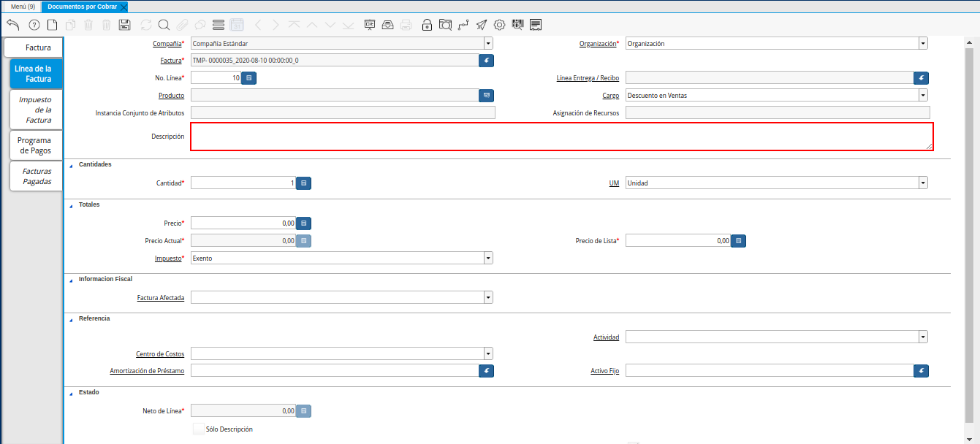The image size is (980, 444).
Task: Open the Compañía dropdown
Action: point(487,43)
